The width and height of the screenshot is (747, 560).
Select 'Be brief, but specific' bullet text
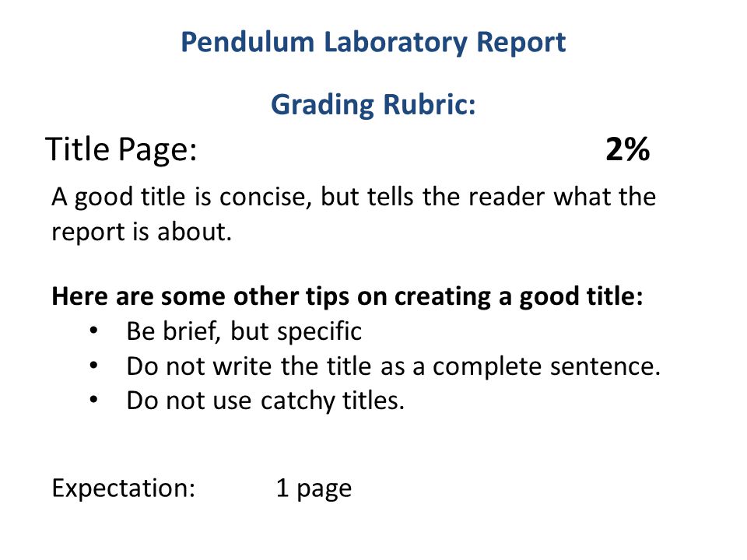[x=244, y=331]
